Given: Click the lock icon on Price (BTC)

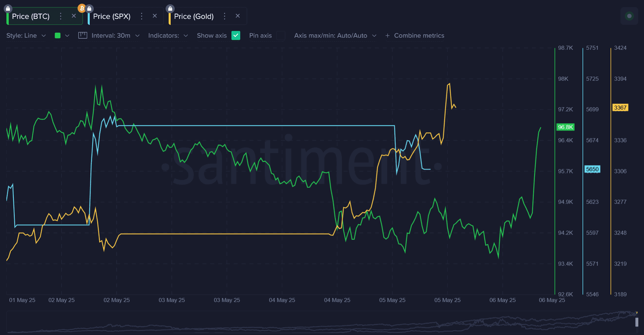Looking at the screenshot, I should 8,8.
